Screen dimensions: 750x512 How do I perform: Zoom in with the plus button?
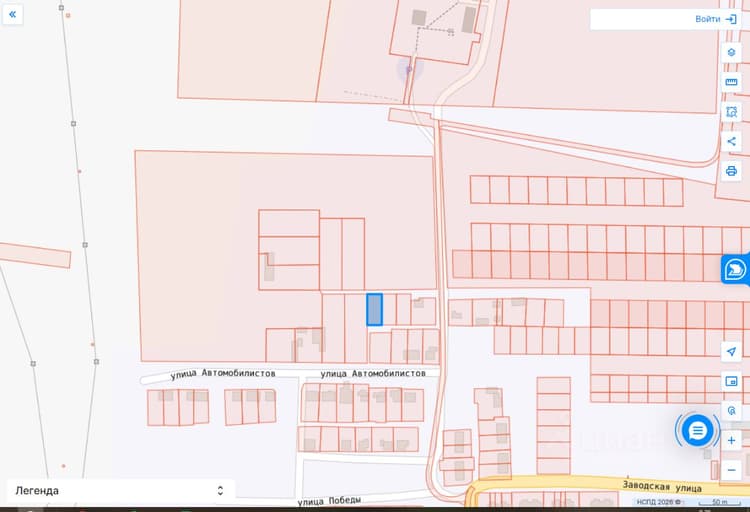(731, 441)
